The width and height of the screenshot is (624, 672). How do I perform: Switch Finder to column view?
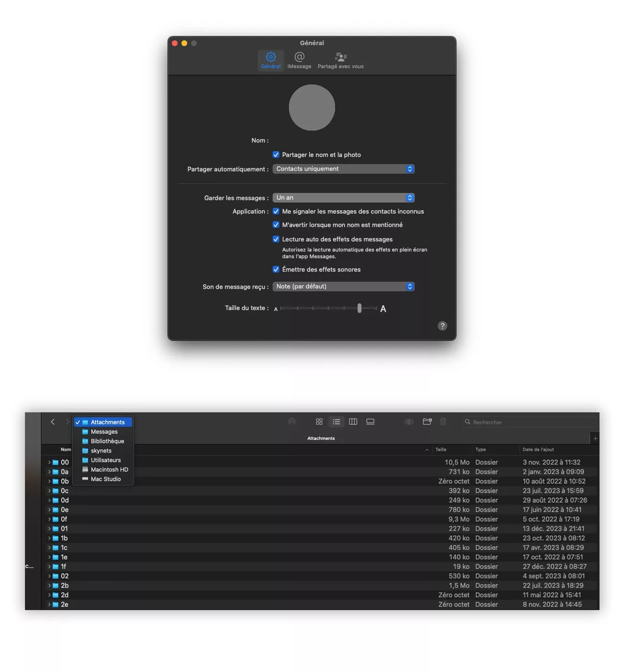coord(353,422)
